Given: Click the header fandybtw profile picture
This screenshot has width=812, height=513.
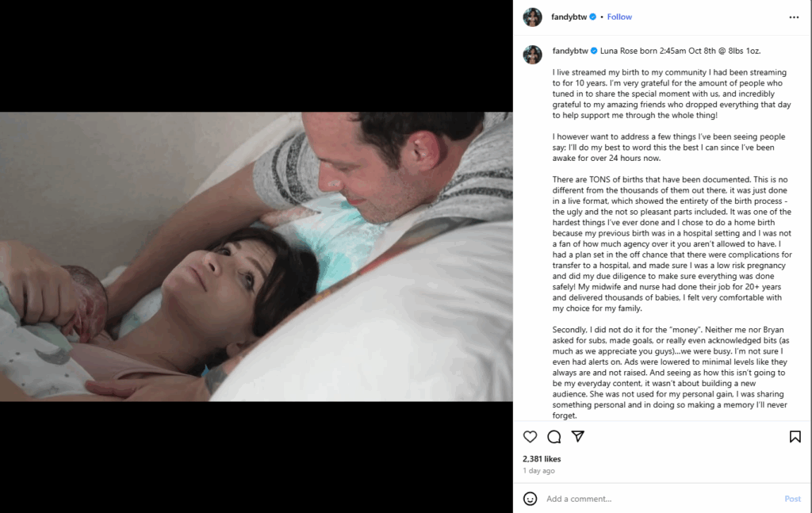Looking at the screenshot, I should 532,17.
